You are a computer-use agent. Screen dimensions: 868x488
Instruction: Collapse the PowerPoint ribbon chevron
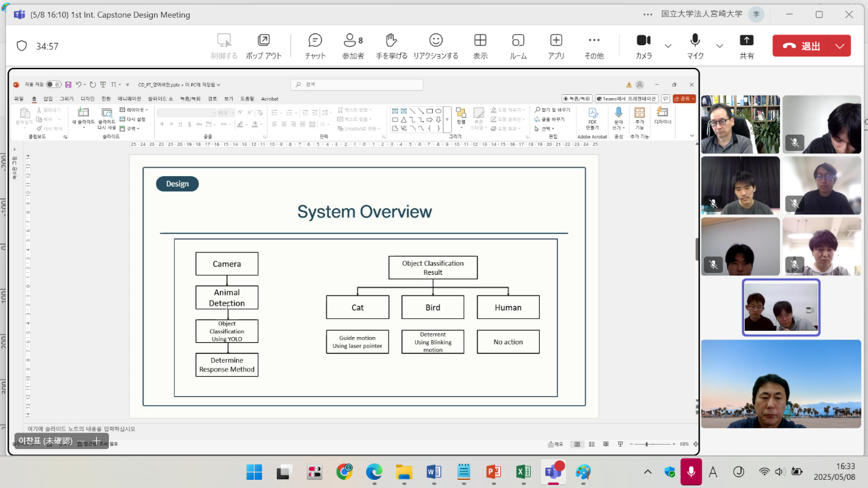click(692, 136)
